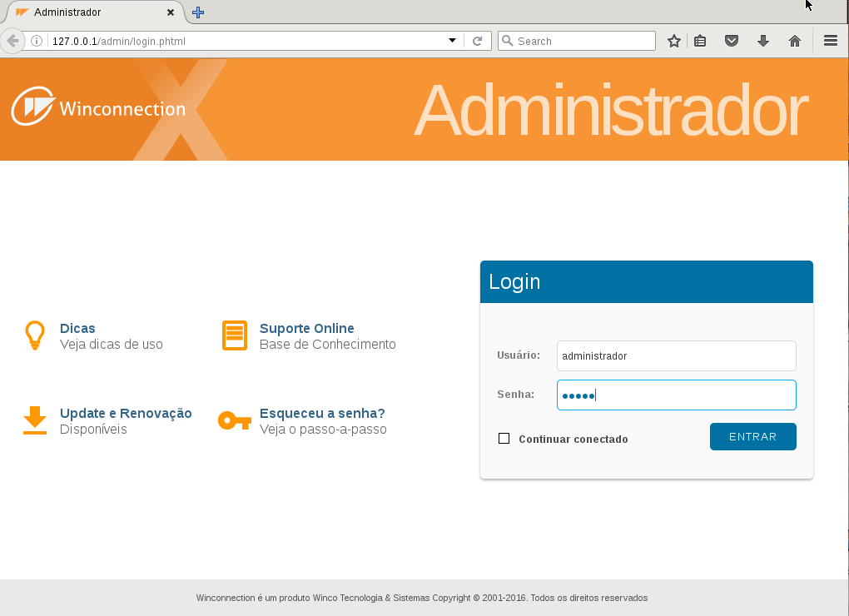The width and height of the screenshot is (849, 616).
Task: Click the 'Veja o passo-a-passo' text
Action: point(323,430)
